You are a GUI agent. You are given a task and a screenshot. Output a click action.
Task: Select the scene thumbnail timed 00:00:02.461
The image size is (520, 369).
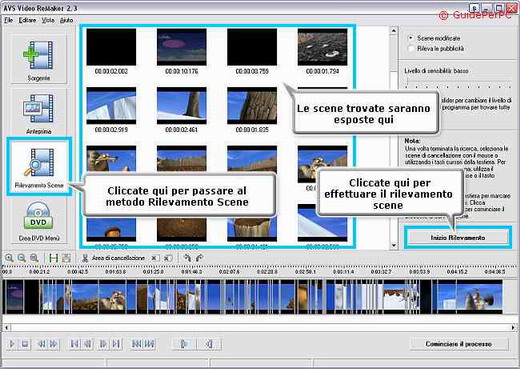182,106
